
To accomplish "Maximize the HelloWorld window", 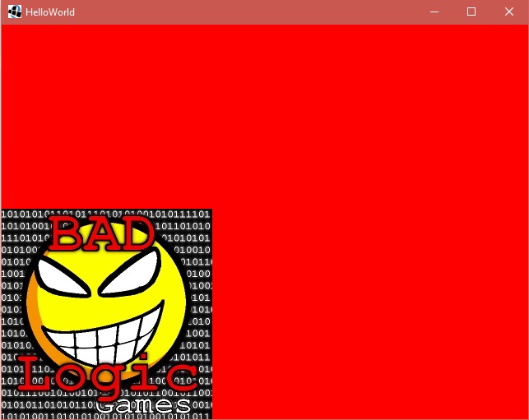I will coord(471,12).
